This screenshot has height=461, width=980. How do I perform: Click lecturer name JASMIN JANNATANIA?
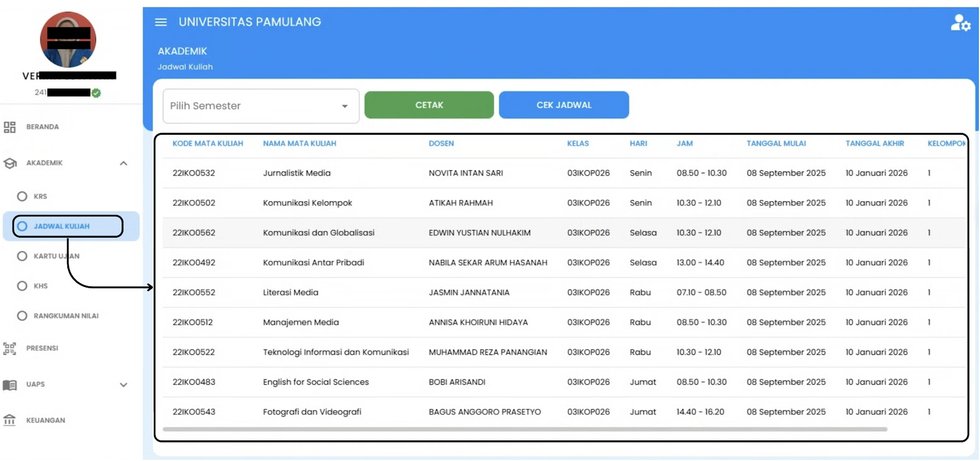click(x=469, y=293)
